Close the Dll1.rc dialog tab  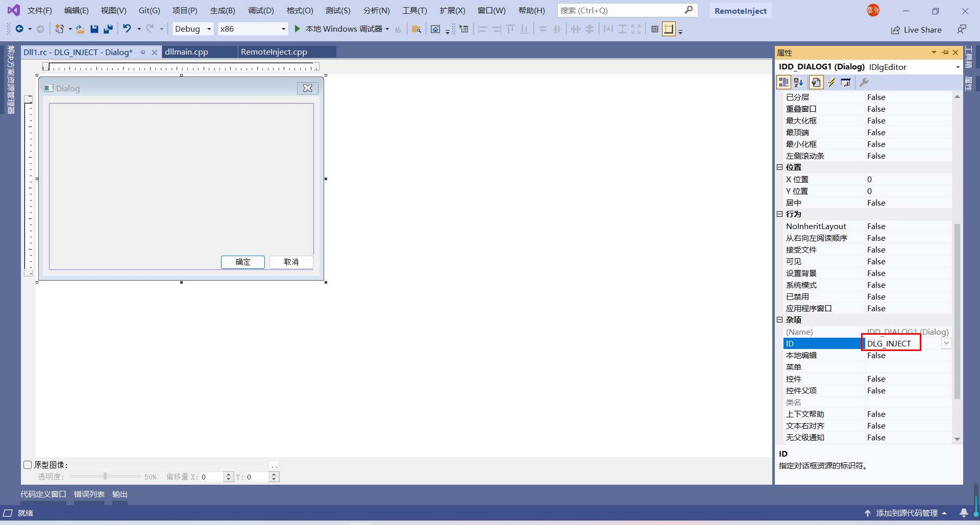155,53
